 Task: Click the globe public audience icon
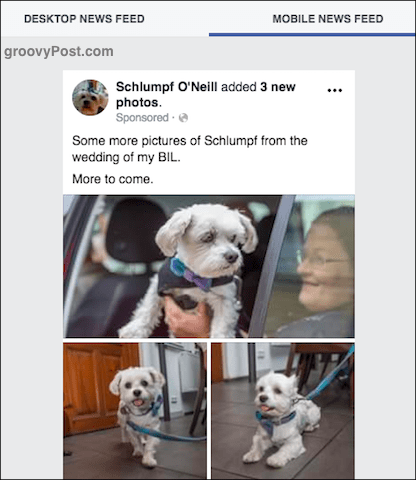coord(183,118)
